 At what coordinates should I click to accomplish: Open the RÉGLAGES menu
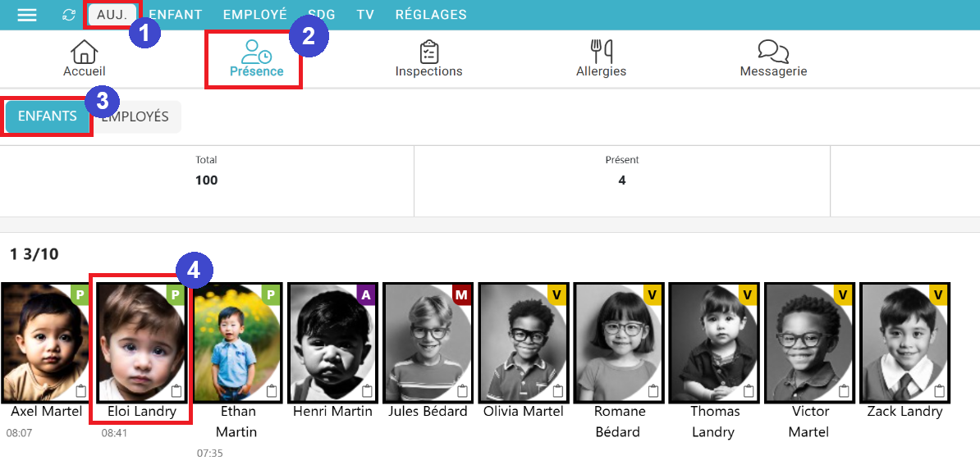click(430, 15)
